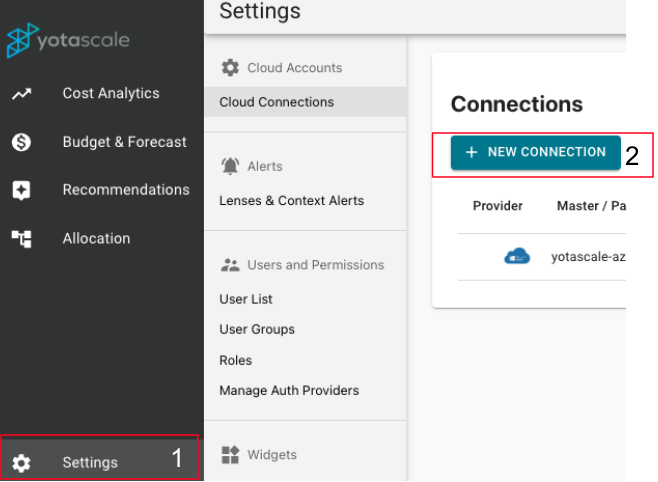Viewport: 658px width, 482px height.
Task: Click the Provider column header
Action: point(497,206)
